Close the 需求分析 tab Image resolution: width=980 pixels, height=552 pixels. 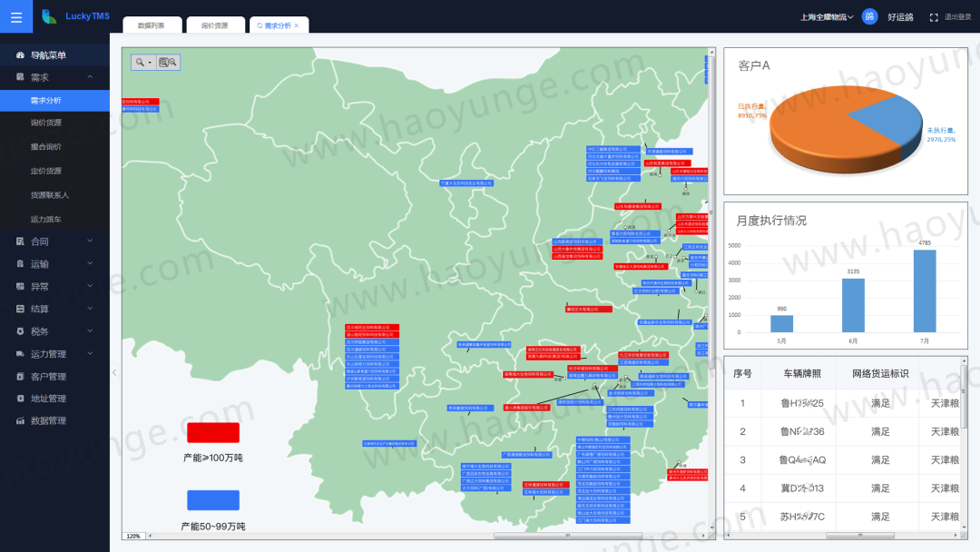[297, 25]
